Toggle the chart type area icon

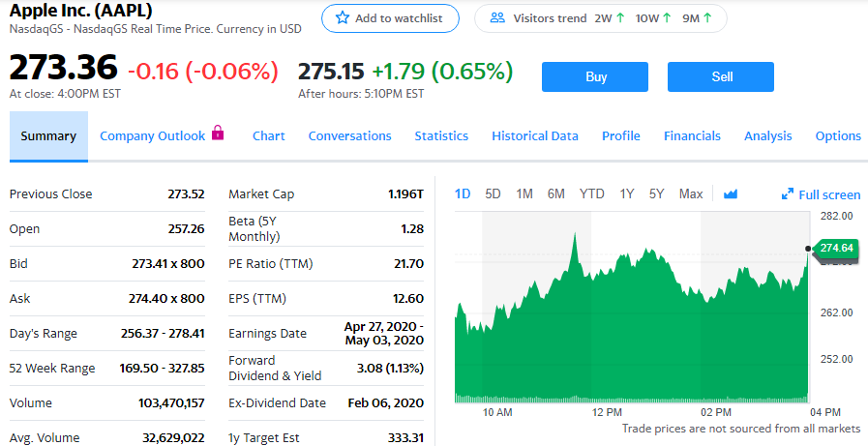tap(731, 194)
